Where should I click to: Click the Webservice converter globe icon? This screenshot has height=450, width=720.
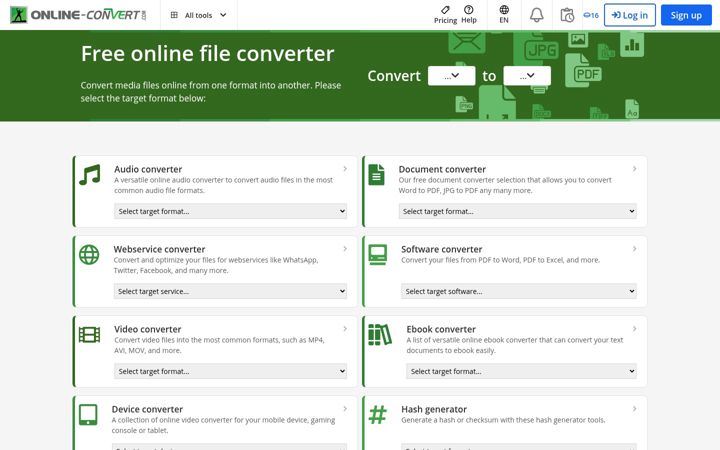89,254
